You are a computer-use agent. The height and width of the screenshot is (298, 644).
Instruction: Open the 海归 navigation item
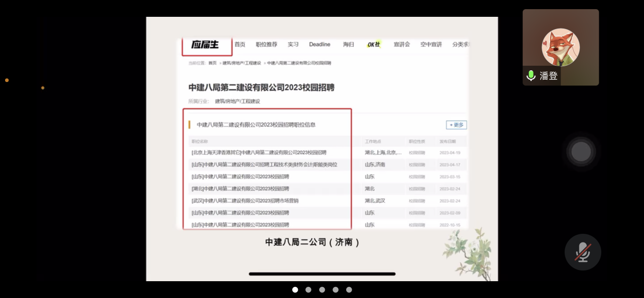coord(348,45)
